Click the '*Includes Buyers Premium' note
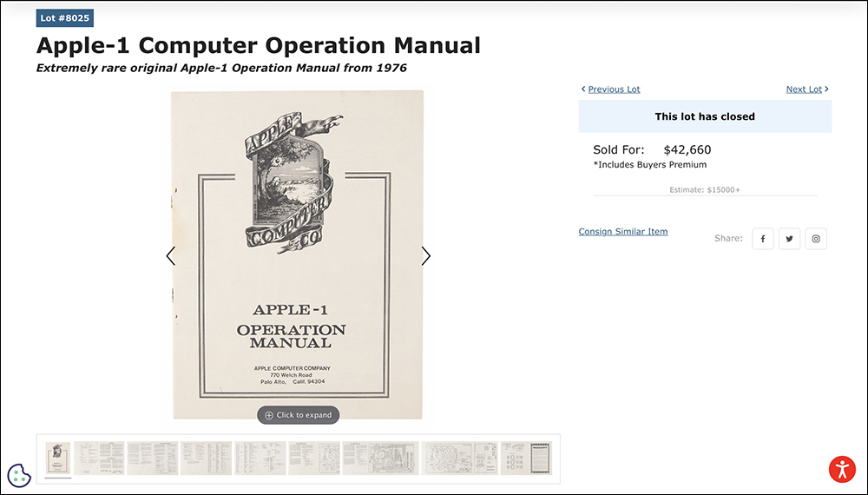This screenshot has height=495, width=868. click(650, 164)
